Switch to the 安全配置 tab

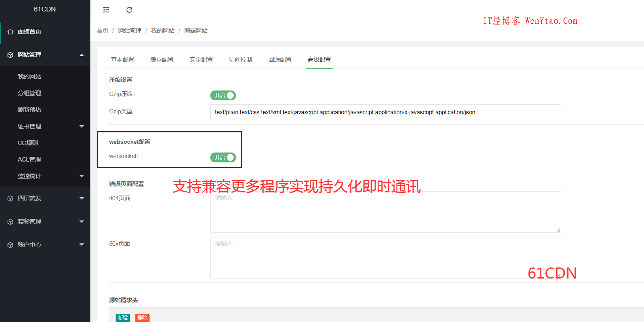(x=201, y=60)
